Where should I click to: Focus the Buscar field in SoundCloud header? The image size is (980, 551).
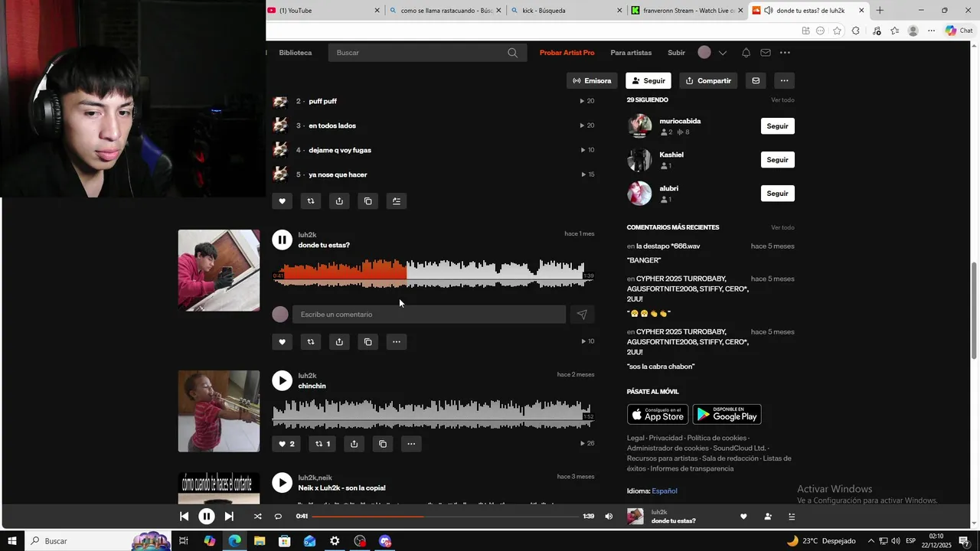point(427,53)
